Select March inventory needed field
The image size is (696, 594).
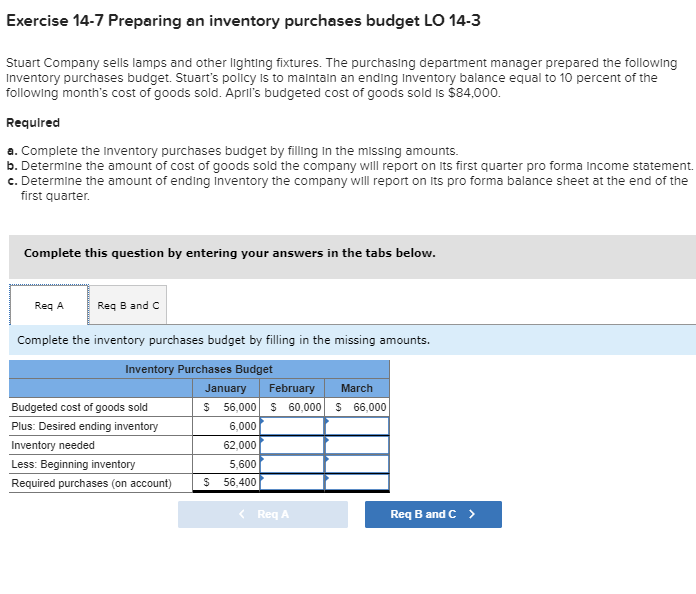point(357,445)
